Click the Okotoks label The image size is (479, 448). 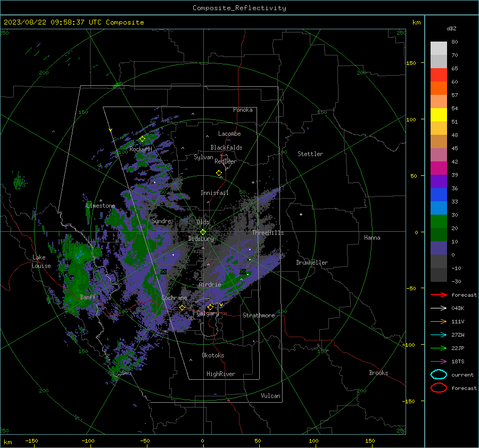(x=213, y=355)
